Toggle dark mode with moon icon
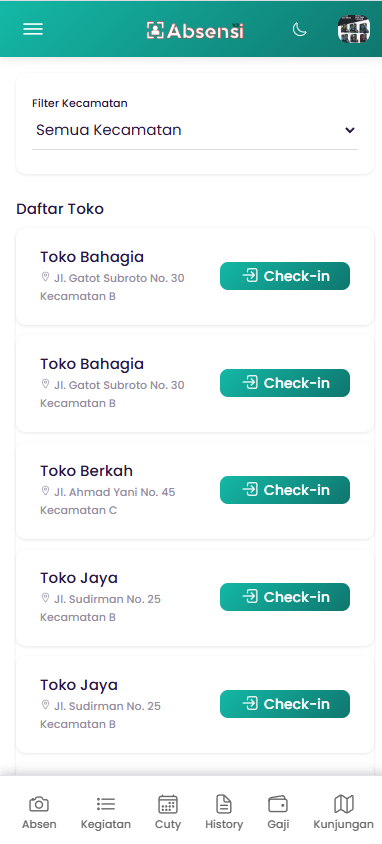Image resolution: width=382 pixels, height=844 pixels. (x=300, y=29)
